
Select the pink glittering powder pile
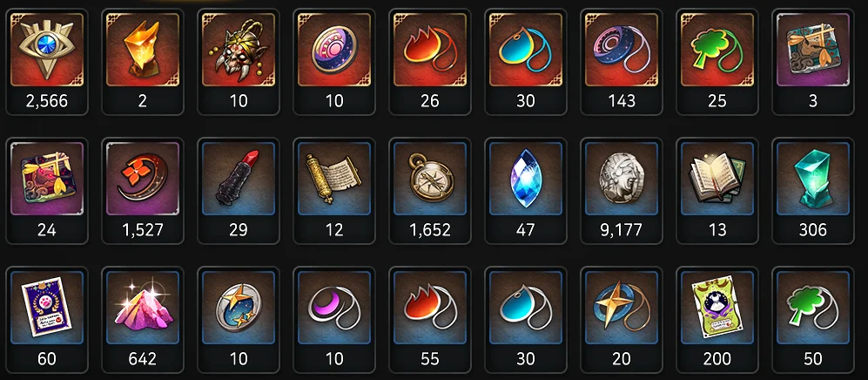click(x=142, y=320)
